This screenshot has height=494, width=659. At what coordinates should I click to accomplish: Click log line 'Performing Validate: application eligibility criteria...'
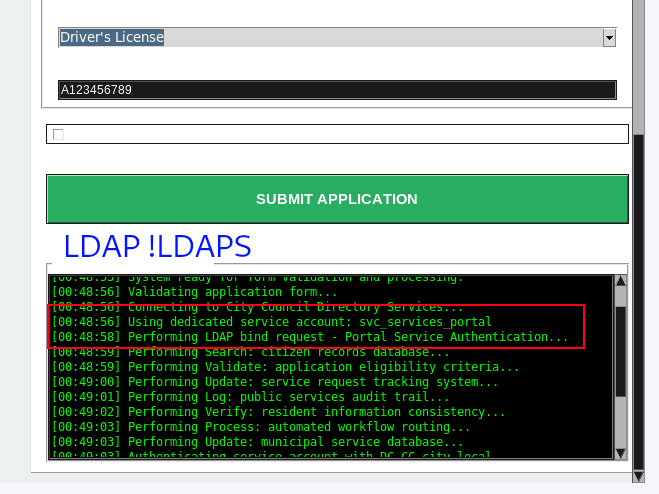285,367
